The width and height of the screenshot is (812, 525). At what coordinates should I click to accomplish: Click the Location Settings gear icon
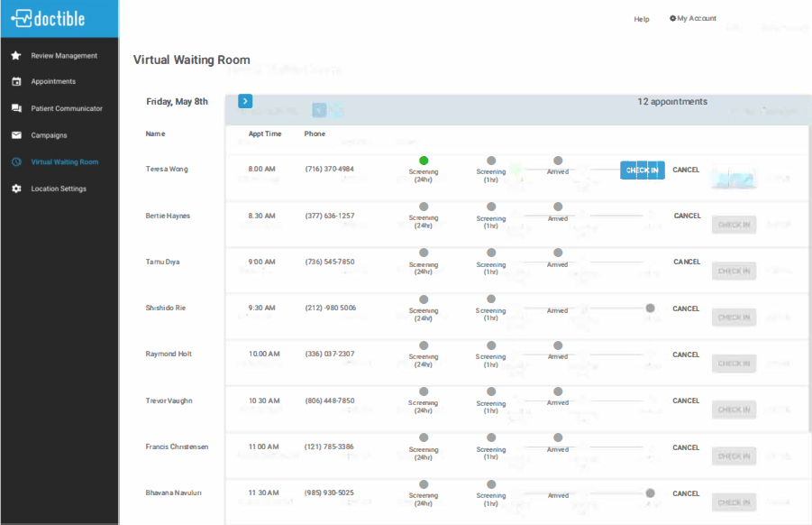coord(16,189)
